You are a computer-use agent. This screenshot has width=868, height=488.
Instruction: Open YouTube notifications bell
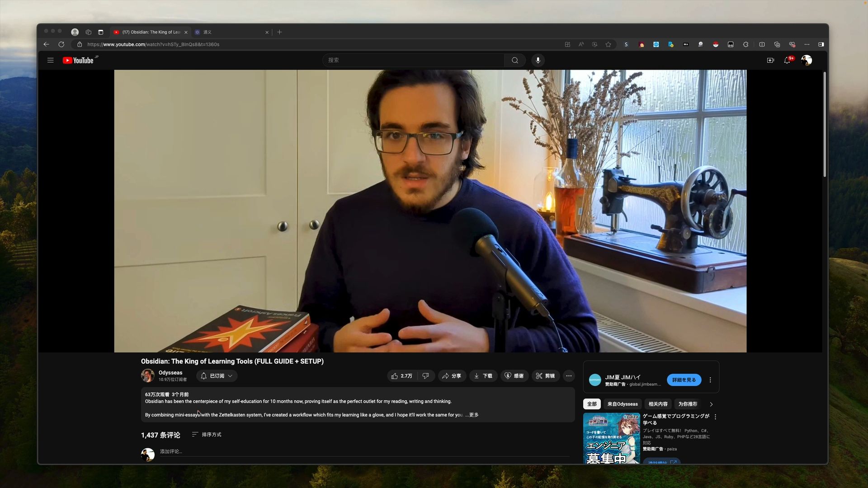click(787, 60)
